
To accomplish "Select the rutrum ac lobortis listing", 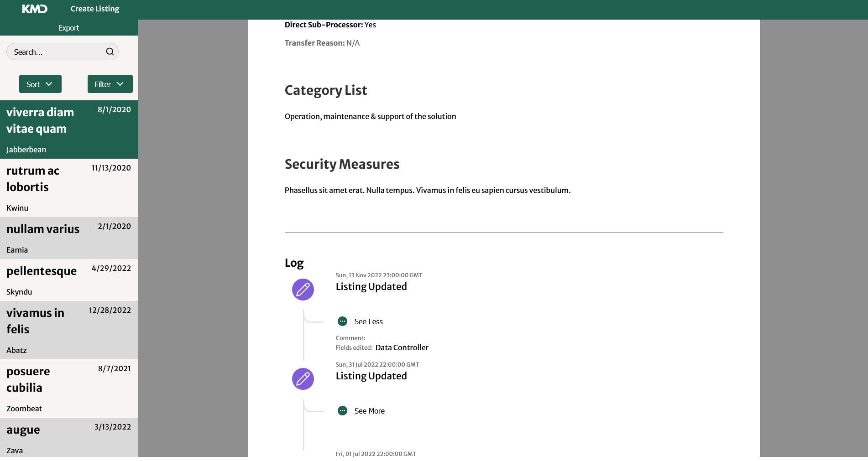I will click(x=69, y=188).
